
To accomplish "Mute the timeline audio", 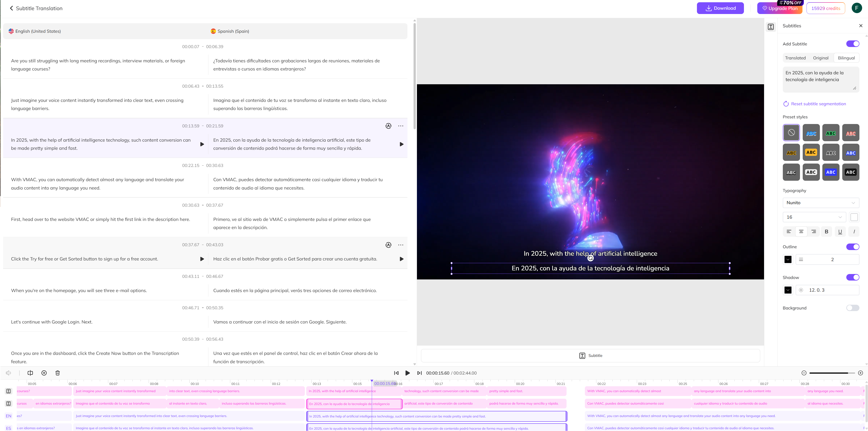I will [x=8, y=373].
